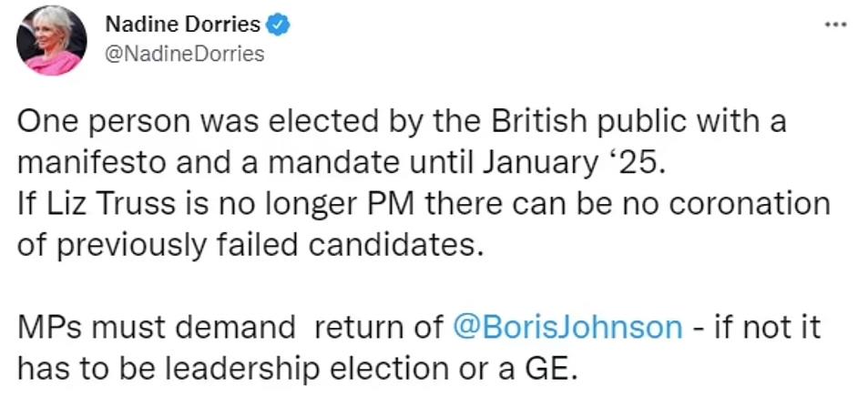868x397 pixels.
Task: Visit the @NadineDorries handle
Action: (x=184, y=54)
